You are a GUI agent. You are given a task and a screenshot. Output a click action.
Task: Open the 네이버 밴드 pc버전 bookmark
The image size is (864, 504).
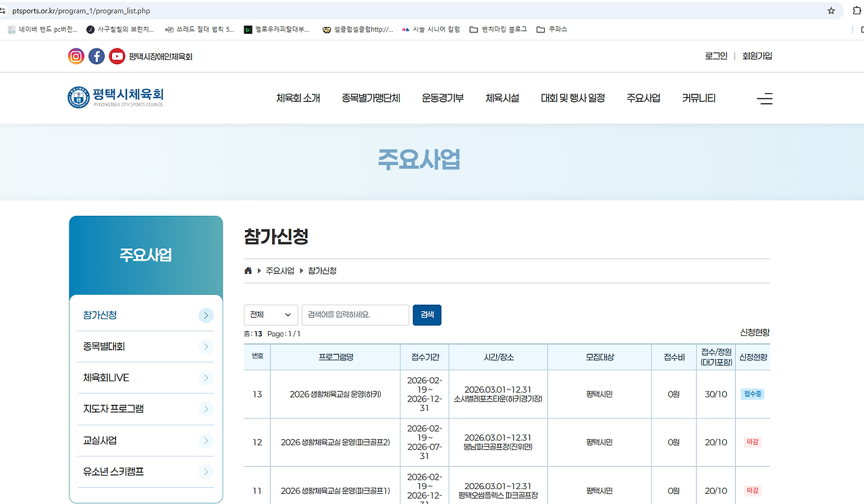(43, 30)
